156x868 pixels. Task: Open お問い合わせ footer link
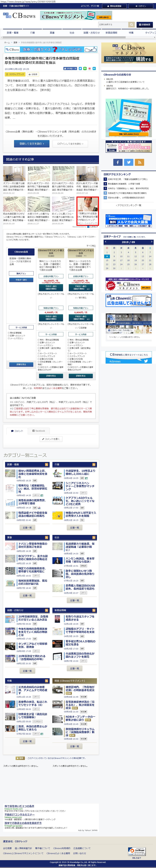tap(79, 853)
